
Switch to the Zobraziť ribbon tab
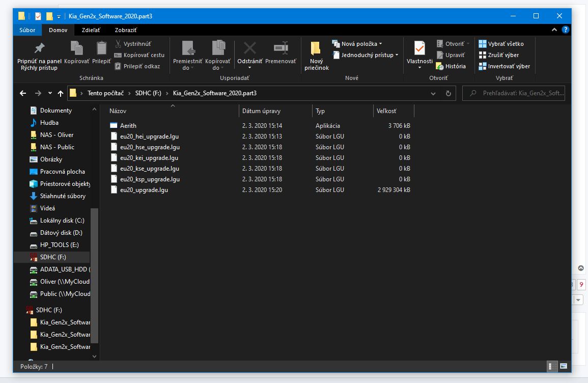(126, 30)
